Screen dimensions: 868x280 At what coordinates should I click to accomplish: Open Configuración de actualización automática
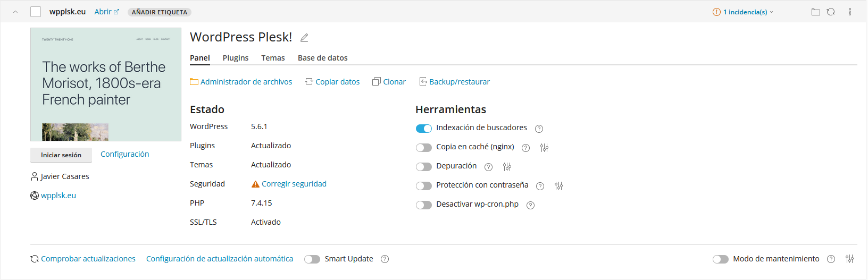click(220, 259)
